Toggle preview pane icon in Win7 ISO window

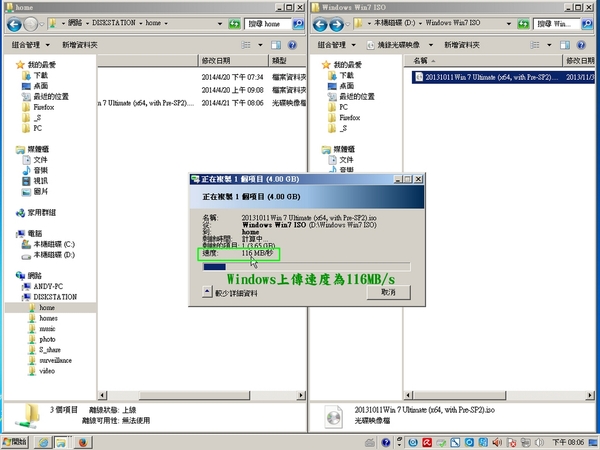tap(565, 45)
